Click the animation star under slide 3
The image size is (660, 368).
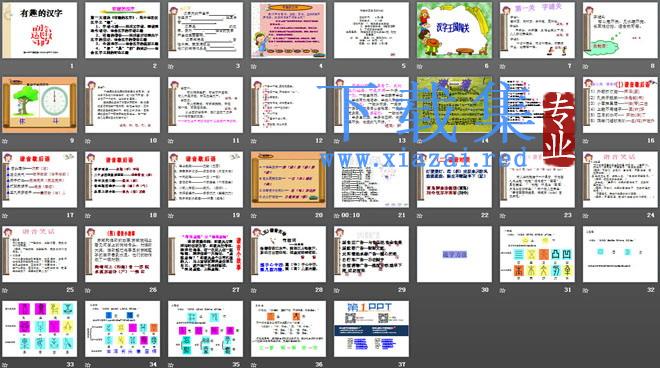tap(171, 66)
